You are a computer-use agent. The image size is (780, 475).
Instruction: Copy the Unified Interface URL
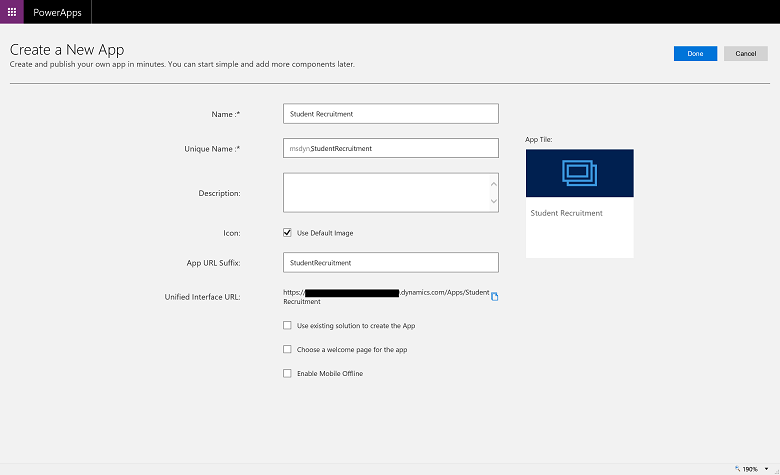point(494,297)
